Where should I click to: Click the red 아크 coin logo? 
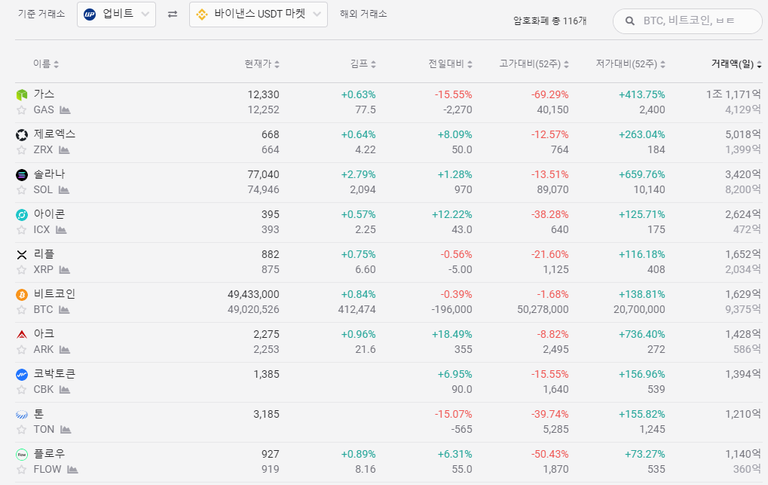[22, 335]
